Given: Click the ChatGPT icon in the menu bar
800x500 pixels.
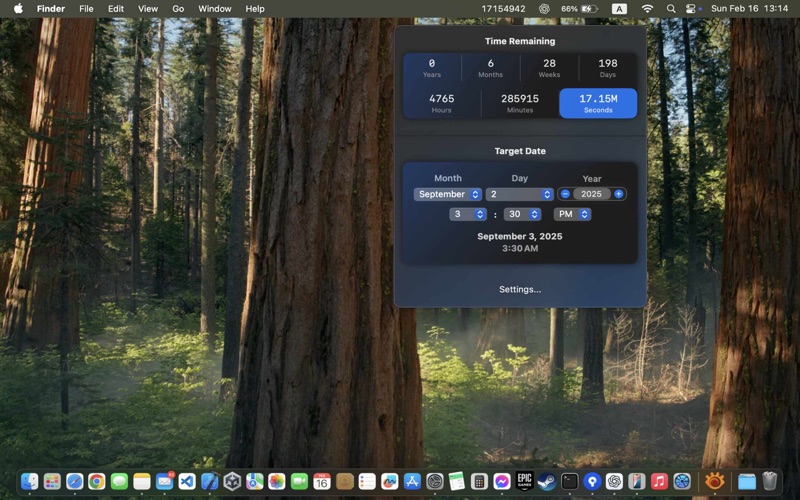Looking at the screenshot, I should click(x=544, y=9).
